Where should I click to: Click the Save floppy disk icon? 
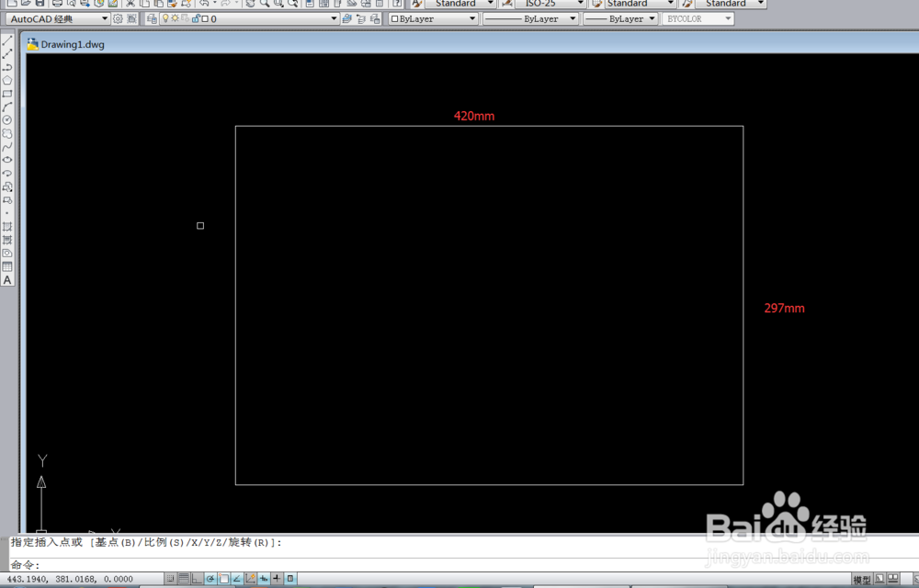tap(40, 3)
